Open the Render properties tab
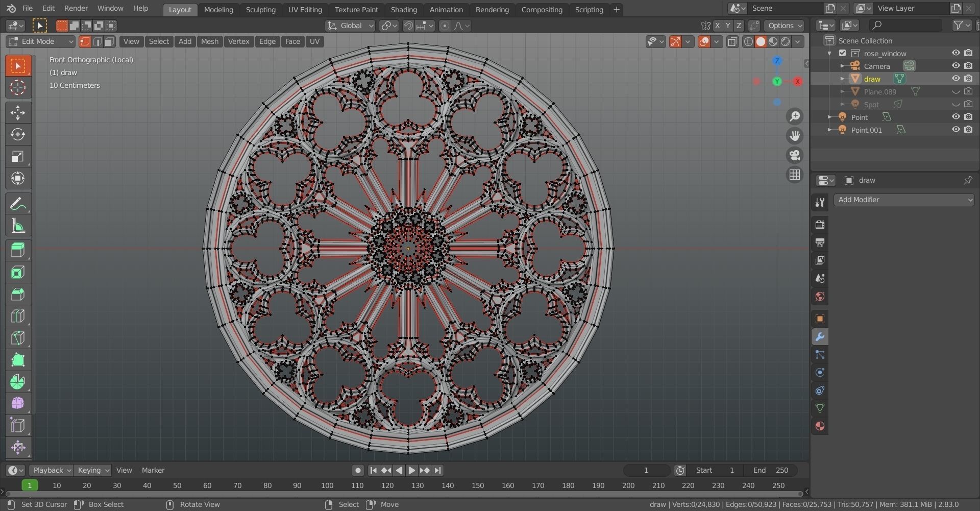 tap(820, 225)
